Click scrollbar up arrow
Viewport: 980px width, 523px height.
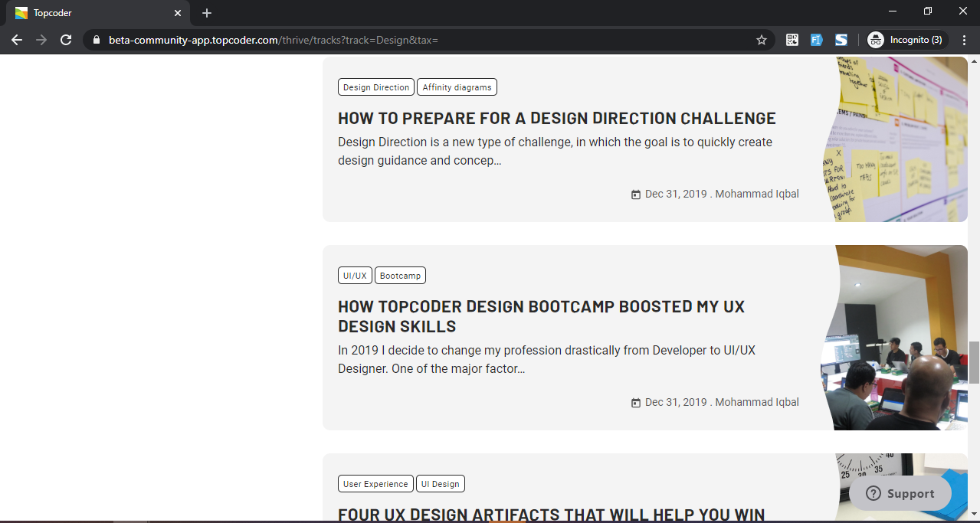click(974, 61)
